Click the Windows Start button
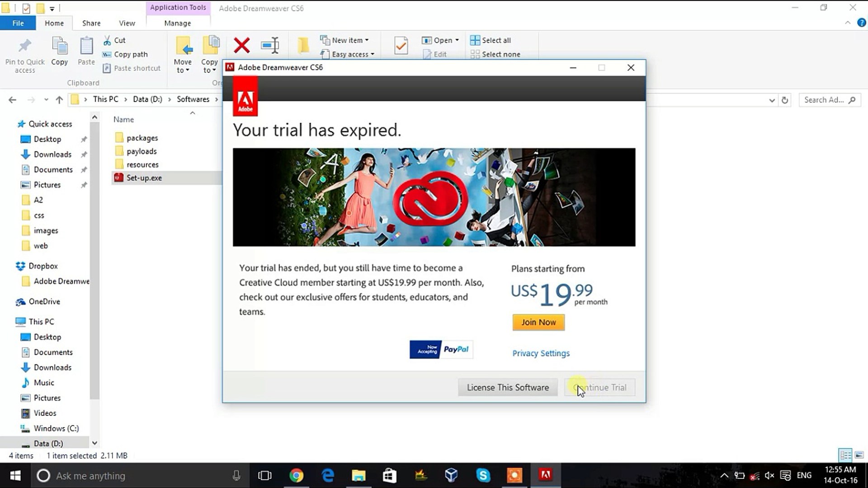The height and width of the screenshot is (488, 868). 15,475
